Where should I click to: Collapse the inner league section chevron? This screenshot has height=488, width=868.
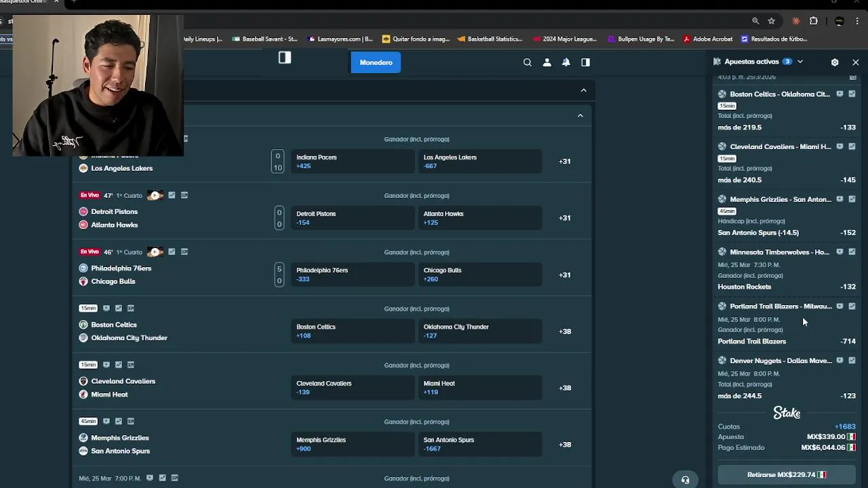(580, 116)
